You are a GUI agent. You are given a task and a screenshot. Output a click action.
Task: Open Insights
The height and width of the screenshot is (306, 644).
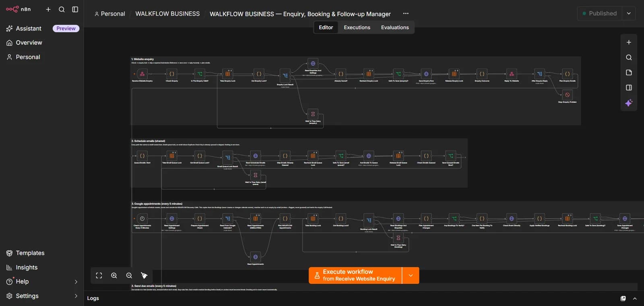coord(27,267)
